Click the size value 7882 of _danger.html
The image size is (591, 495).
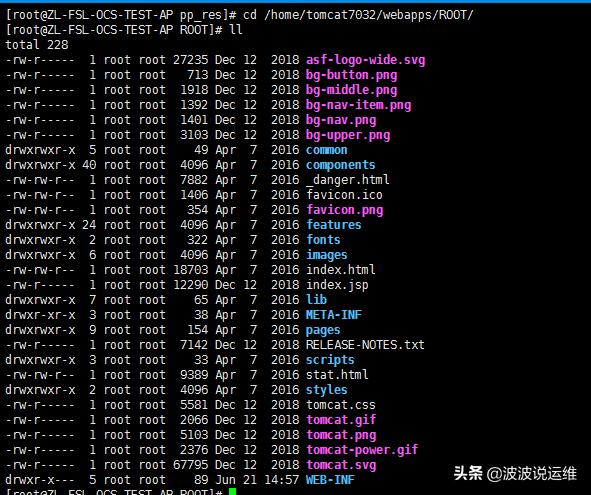click(194, 180)
